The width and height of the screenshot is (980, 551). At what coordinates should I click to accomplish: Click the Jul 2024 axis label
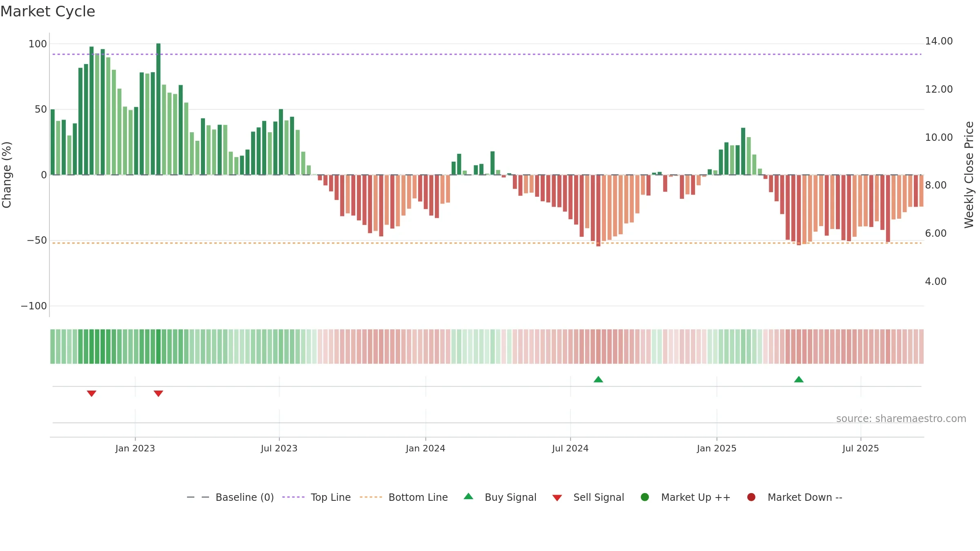click(570, 449)
